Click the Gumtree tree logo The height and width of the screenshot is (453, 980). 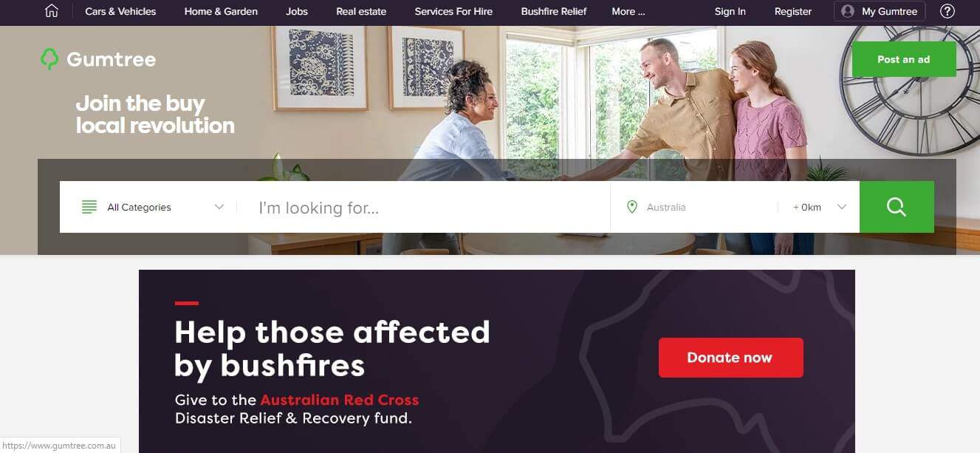(49, 59)
